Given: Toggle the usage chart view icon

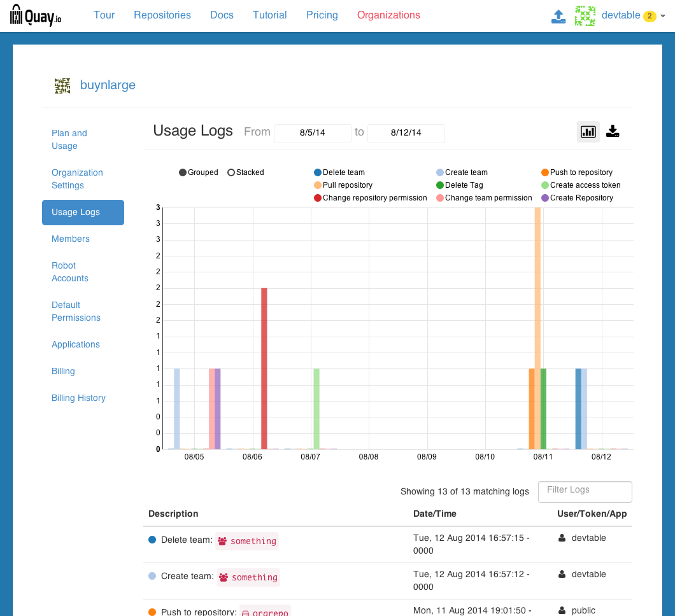Looking at the screenshot, I should 588,131.
